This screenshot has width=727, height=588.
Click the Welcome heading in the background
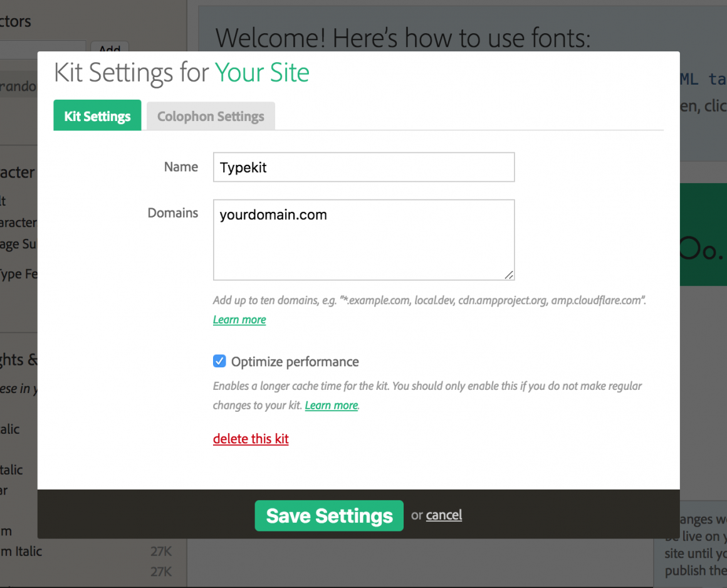pyautogui.click(x=402, y=38)
